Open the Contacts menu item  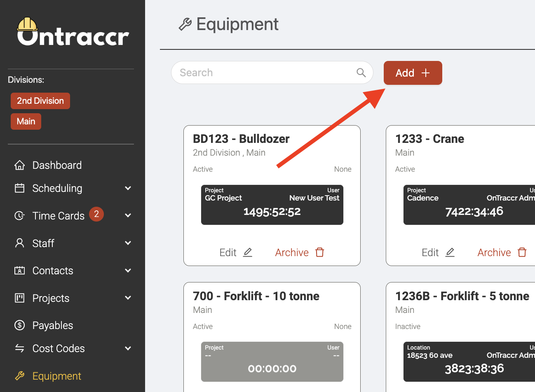tap(53, 271)
